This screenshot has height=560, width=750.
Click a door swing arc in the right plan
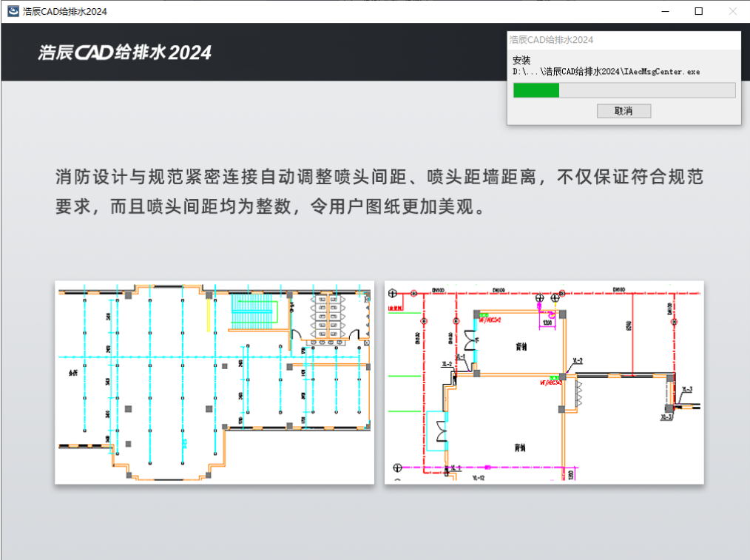point(470,340)
